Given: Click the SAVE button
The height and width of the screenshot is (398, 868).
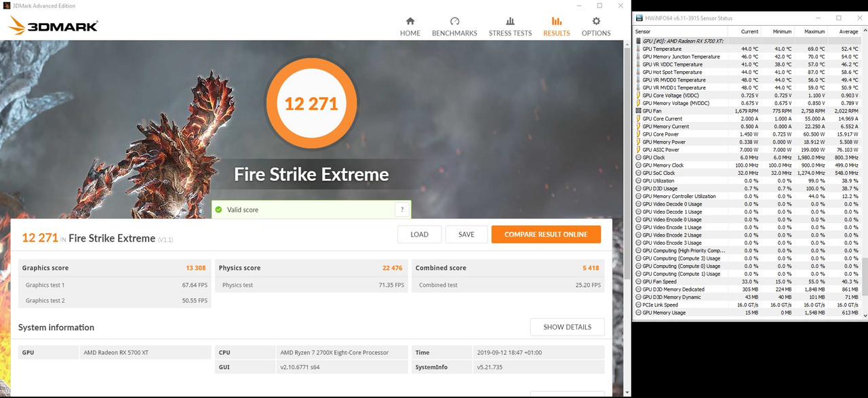Looking at the screenshot, I should (x=466, y=235).
